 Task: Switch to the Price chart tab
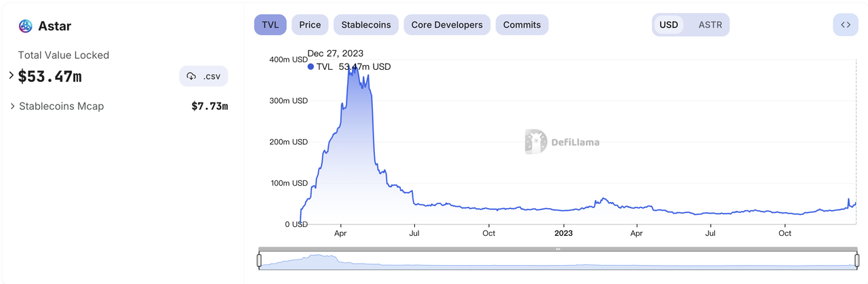310,25
